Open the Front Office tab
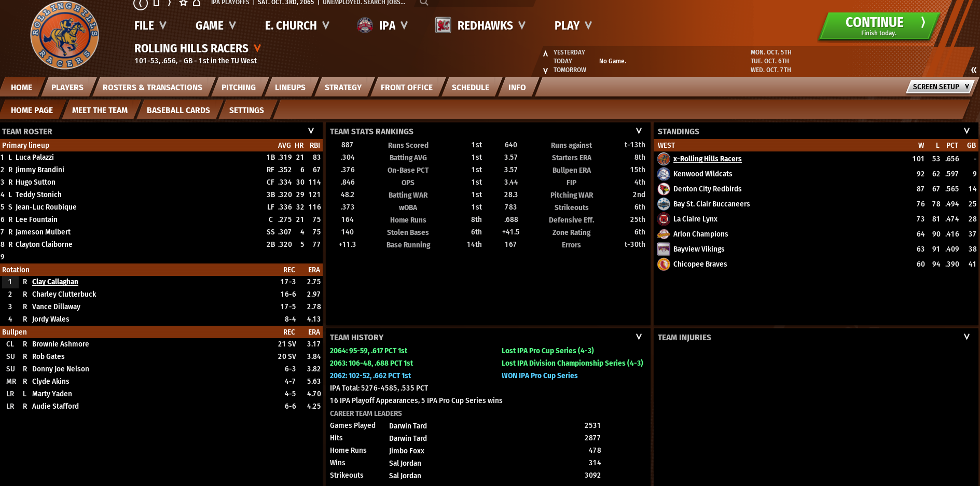The width and height of the screenshot is (980, 486). 406,88
